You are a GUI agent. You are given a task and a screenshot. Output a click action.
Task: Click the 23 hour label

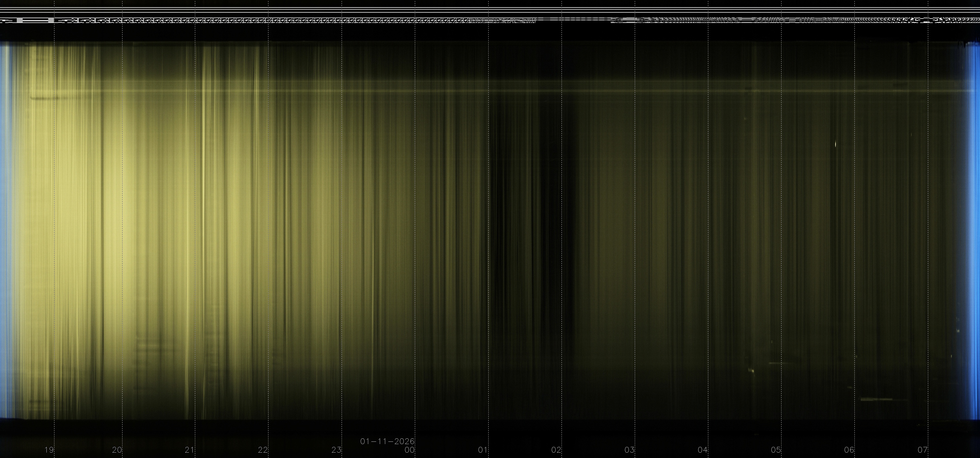tap(336, 450)
